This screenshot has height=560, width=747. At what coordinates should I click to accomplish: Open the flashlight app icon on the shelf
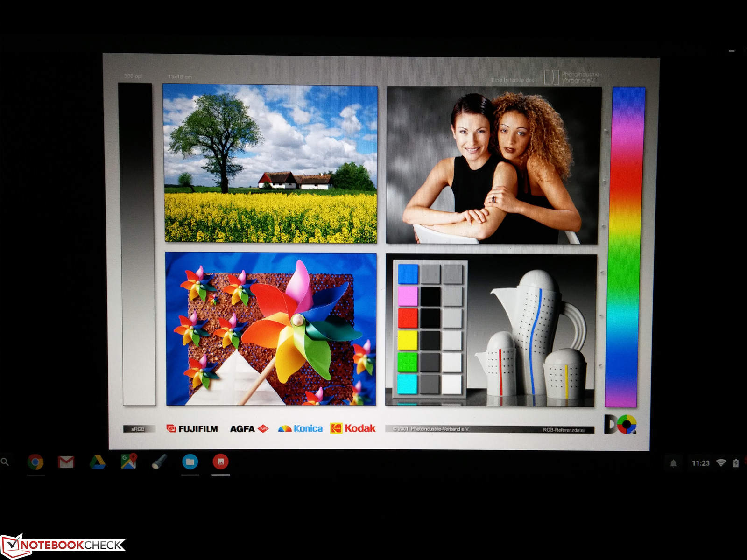click(x=159, y=462)
